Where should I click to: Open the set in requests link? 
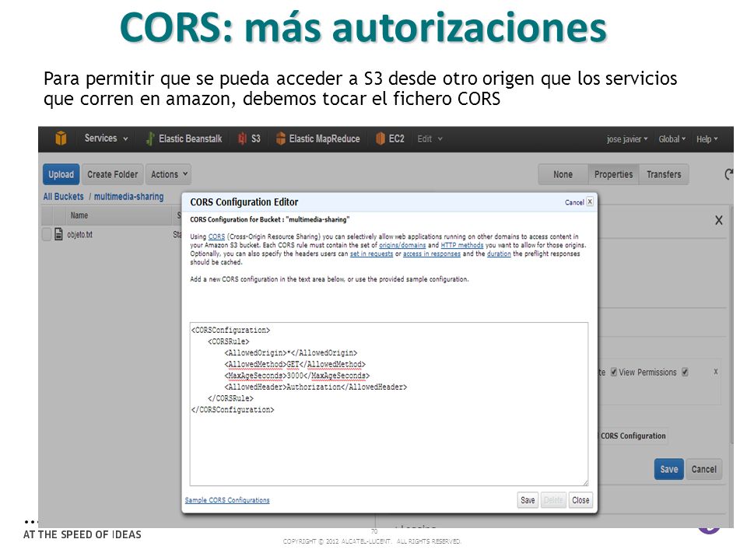pyautogui.click(x=372, y=254)
